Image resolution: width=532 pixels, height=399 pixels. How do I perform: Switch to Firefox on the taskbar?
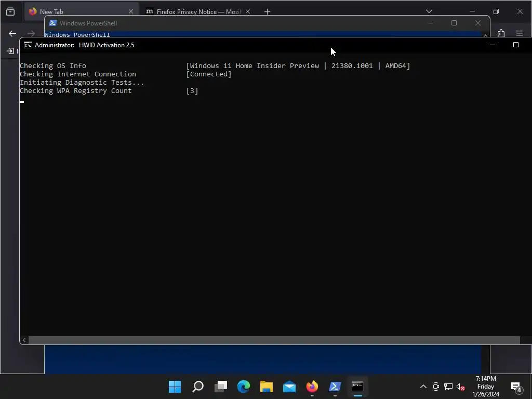point(312,387)
